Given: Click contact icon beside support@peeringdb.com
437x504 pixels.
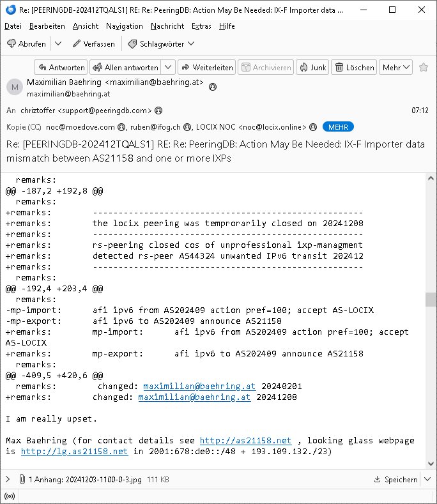Looking at the screenshot, I should click(x=158, y=110).
